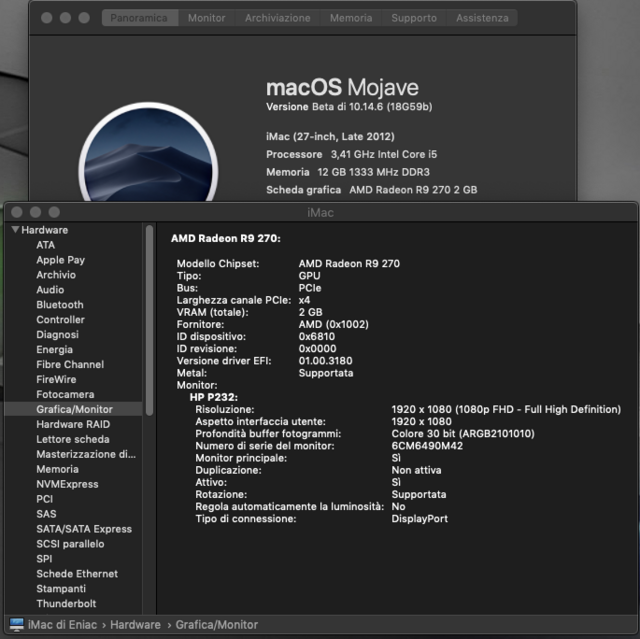640x639 pixels.
Task: Click the macOS Mojave desert logo image
Action: pyautogui.click(x=148, y=153)
